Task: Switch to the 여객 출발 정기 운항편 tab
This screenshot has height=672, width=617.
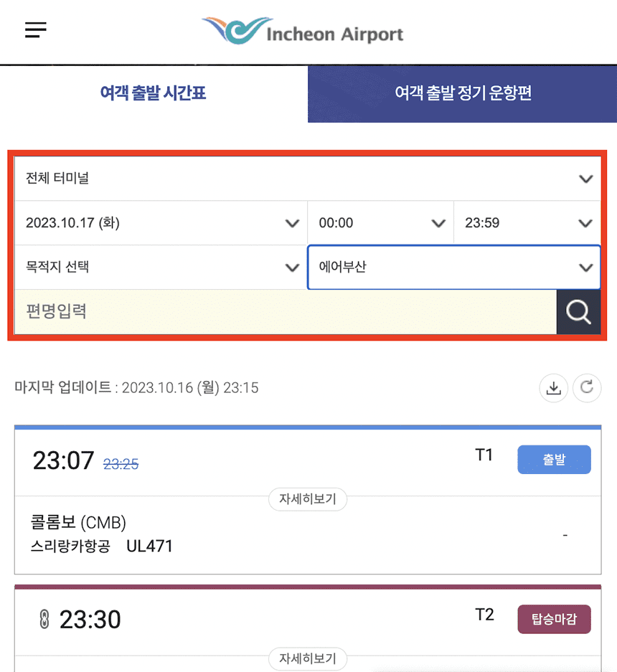Action: pyautogui.click(x=462, y=93)
